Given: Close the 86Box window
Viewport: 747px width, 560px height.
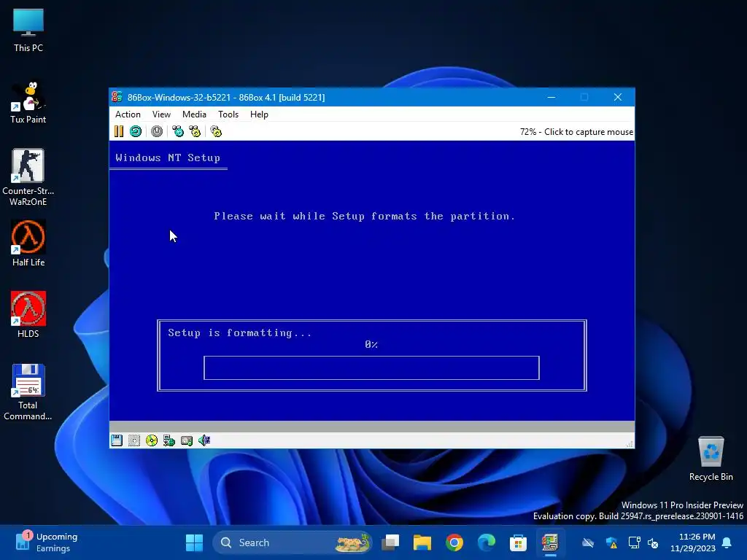Looking at the screenshot, I should tap(618, 97).
